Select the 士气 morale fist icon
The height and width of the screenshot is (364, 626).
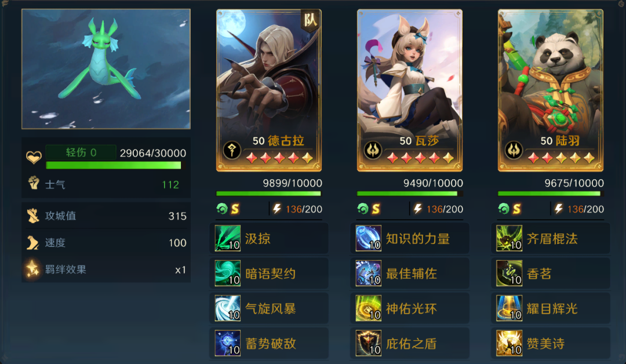point(34,183)
